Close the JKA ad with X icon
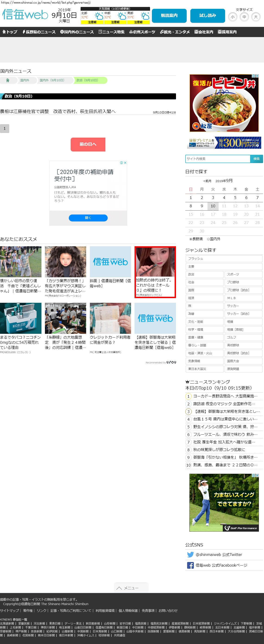 click(x=125, y=163)
